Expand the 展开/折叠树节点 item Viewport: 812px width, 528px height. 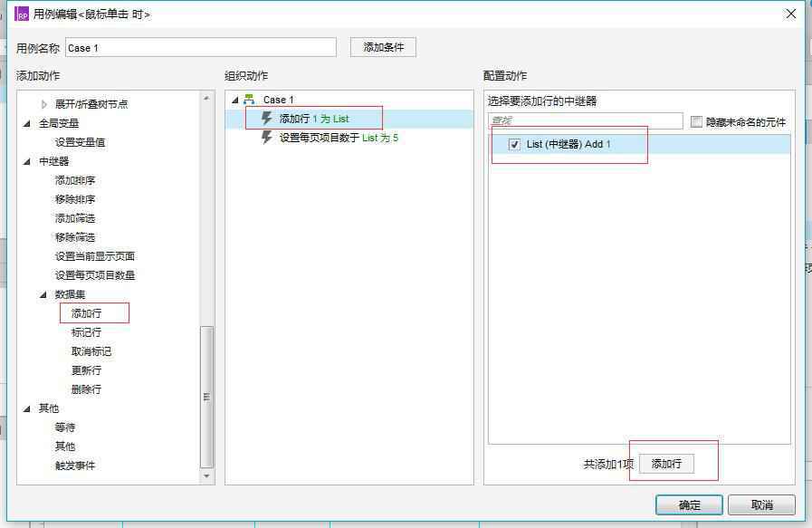[x=44, y=104]
